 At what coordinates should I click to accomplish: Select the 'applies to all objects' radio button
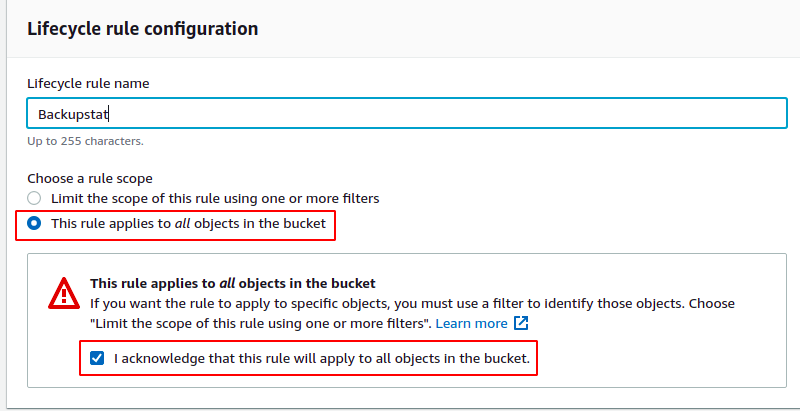[34, 223]
